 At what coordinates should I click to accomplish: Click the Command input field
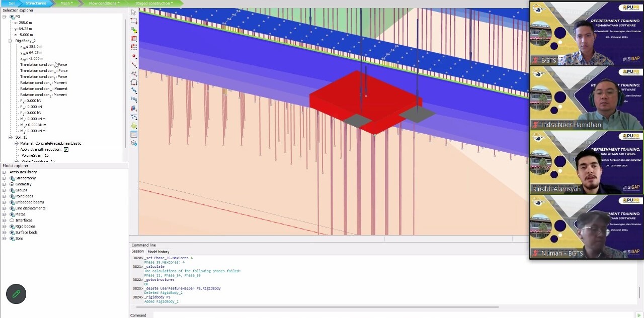(392, 315)
